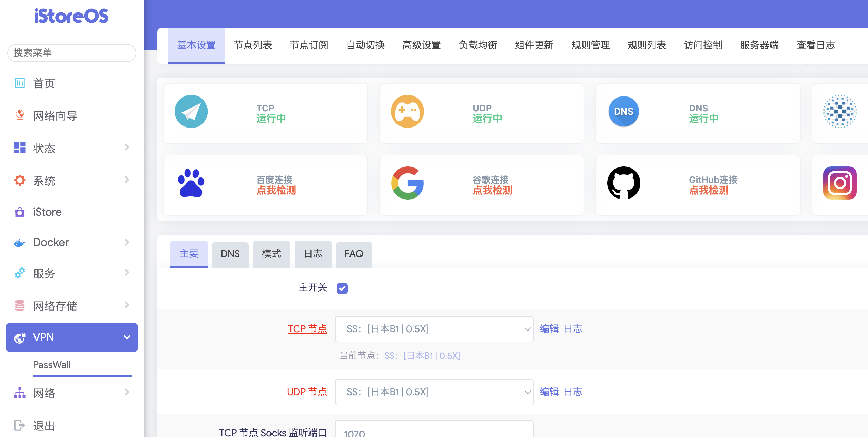The height and width of the screenshot is (437, 868).
Task: Open the 规则列表 tab
Action: coord(647,45)
